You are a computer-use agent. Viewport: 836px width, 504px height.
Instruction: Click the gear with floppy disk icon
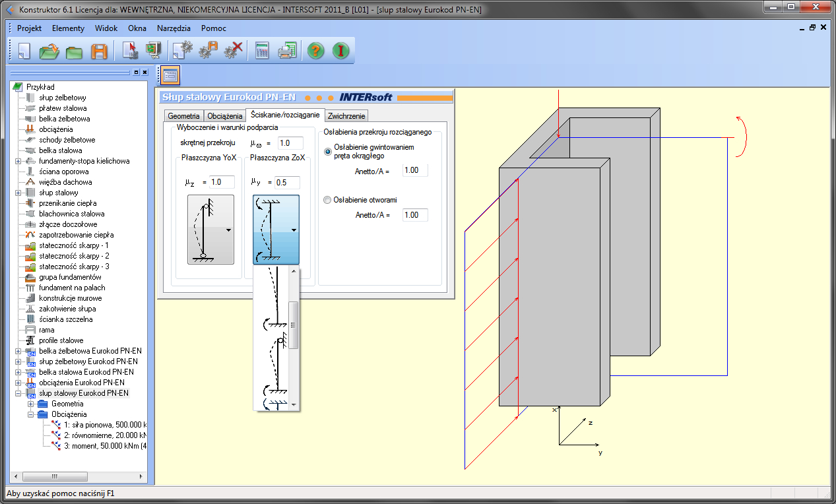pos(209,51)
